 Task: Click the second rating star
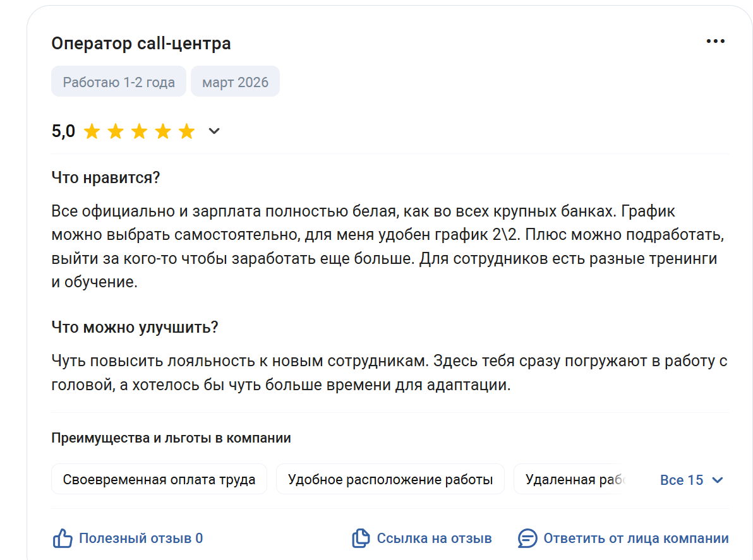point(115,131)
